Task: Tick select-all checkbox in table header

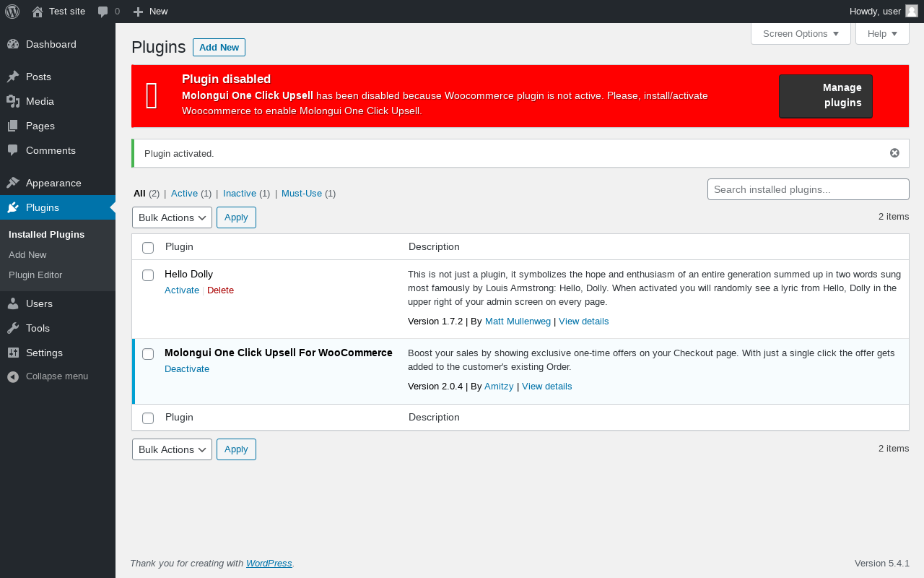Action: [x=148, y=248]
